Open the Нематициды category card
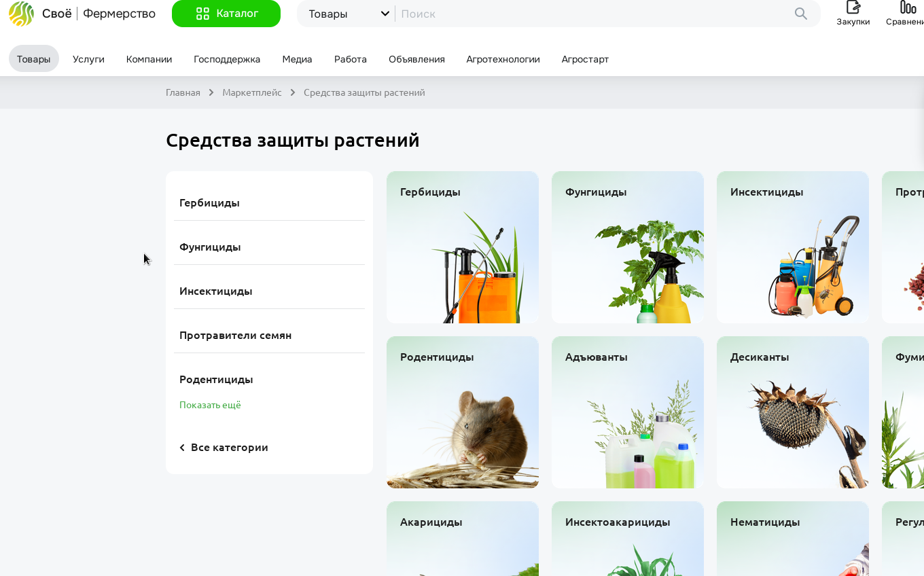Image resolution: width=924 pixels, height=576 pixels. [x=793, y=539]
